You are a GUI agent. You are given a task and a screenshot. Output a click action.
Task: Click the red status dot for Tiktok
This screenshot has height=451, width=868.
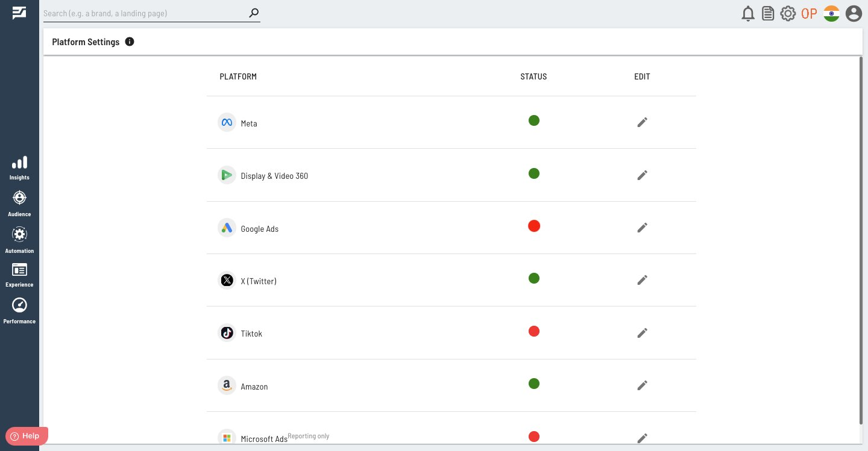click(534, 331)
